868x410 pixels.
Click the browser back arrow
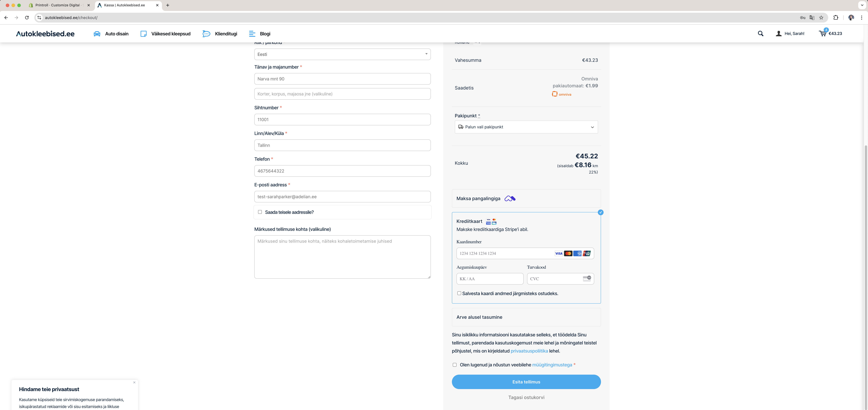tap(6, 17)
